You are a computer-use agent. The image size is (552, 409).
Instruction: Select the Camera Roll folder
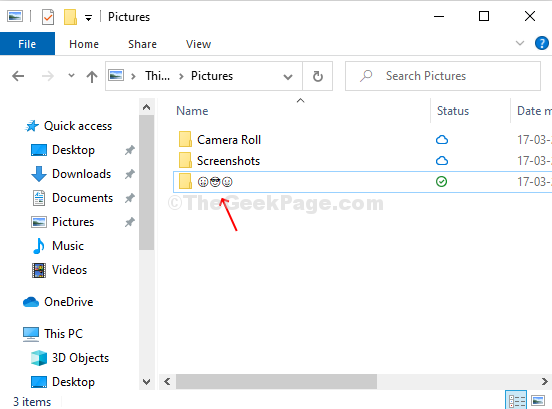(x=229, y=140)
